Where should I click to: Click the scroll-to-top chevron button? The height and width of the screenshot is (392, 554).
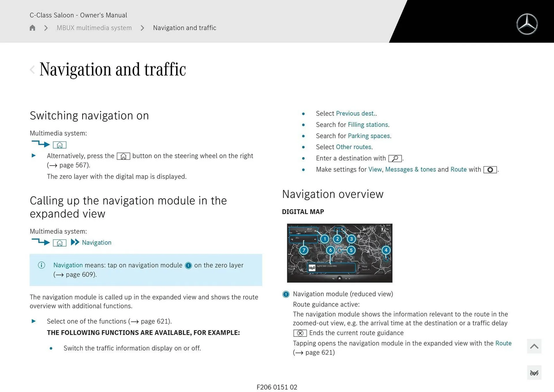pyautogui.click(x=534, y=346)
